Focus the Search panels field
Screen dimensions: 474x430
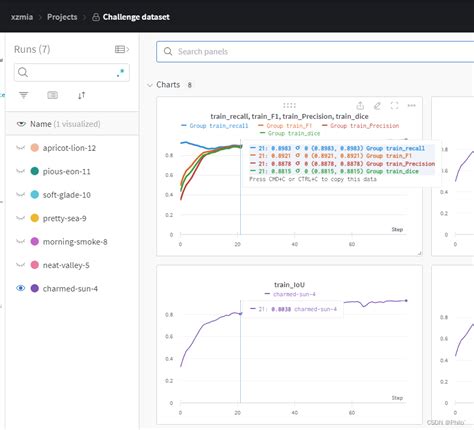pos(315,52)
